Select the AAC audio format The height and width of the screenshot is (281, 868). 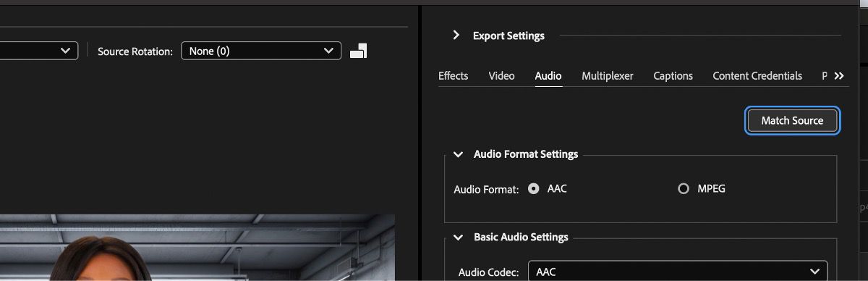tap(534, 188)
